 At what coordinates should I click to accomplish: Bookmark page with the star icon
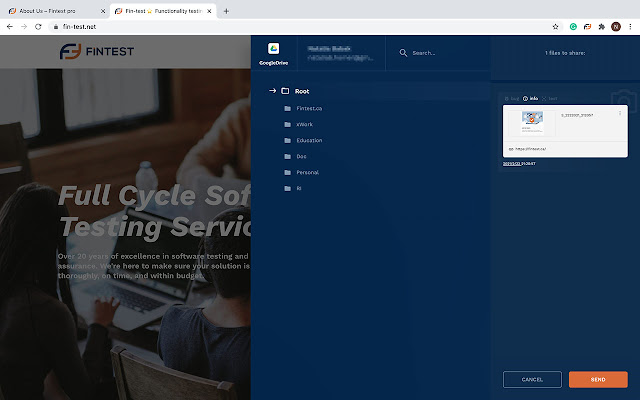coord(556,26)
